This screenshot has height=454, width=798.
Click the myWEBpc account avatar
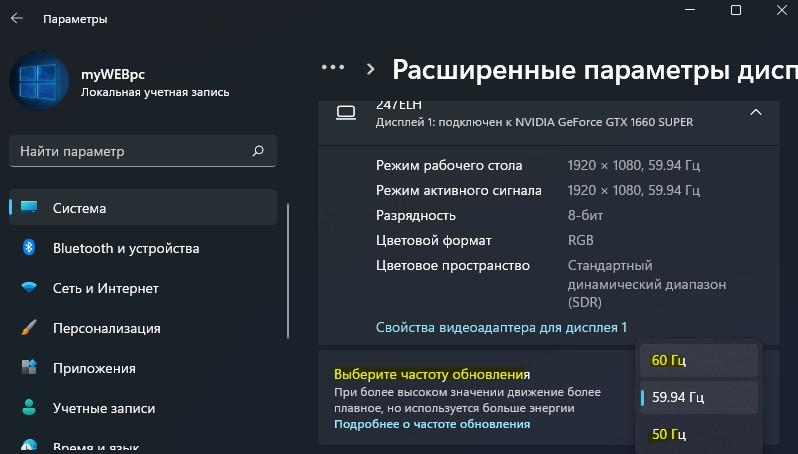pos(39,81)
